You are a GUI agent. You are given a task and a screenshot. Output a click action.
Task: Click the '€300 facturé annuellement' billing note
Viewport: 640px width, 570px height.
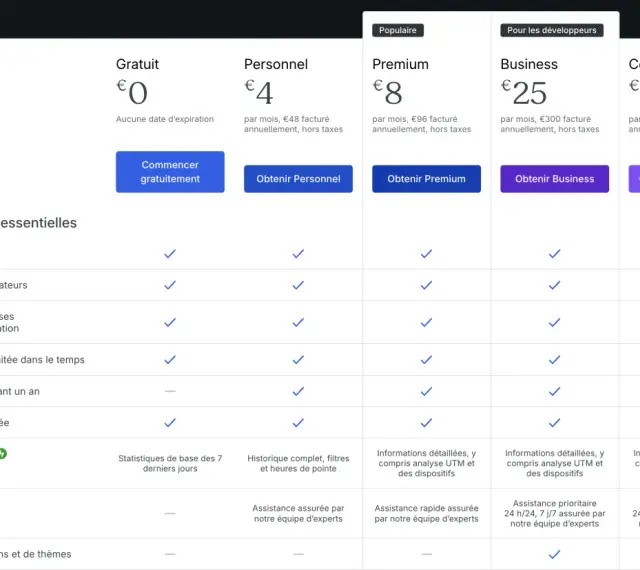pyautogui.click(x=549, y=124)
